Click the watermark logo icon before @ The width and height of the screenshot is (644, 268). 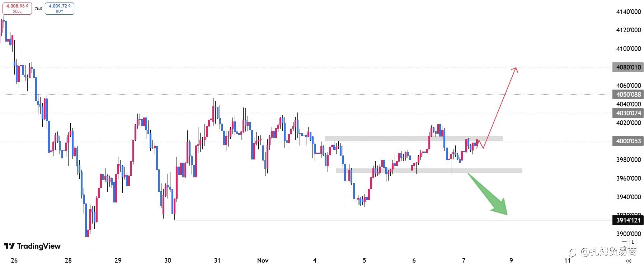pos(573,252)
